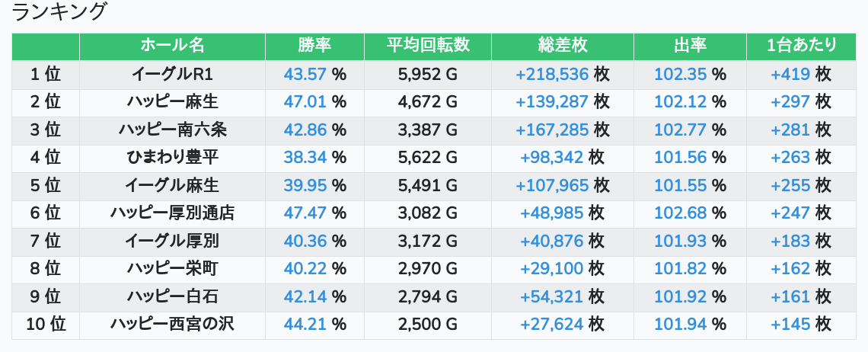868x352 pixels.
Task: Open the +255 per-machine link
Action: [x=790, y=185]
